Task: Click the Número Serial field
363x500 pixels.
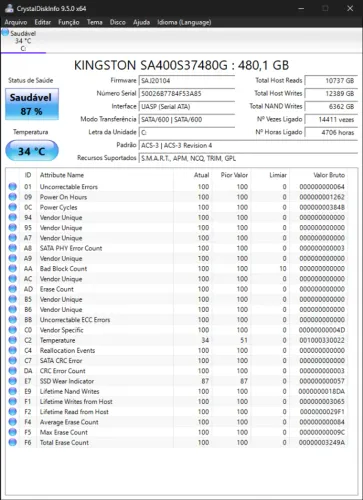Action: pos(187,94)
